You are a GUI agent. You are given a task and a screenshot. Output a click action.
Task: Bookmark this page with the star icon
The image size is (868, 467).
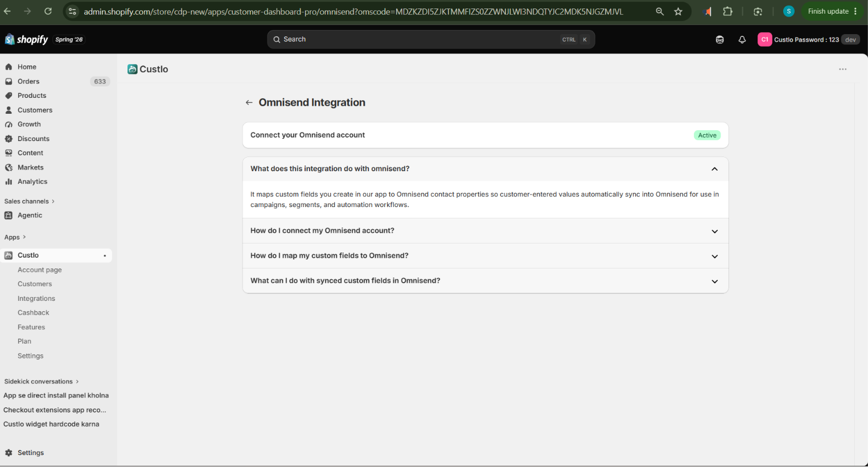[x=678, y=11]
